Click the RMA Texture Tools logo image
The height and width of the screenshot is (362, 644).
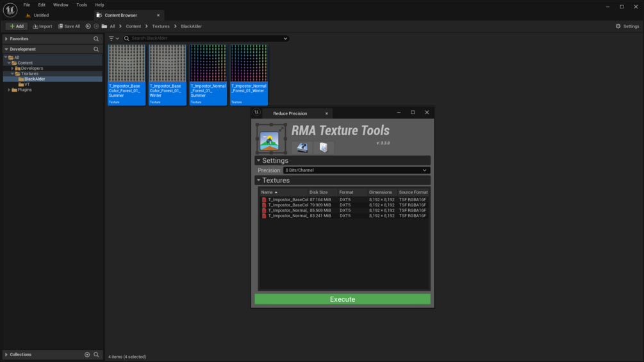pyautogui.click(x=271, y=139)
